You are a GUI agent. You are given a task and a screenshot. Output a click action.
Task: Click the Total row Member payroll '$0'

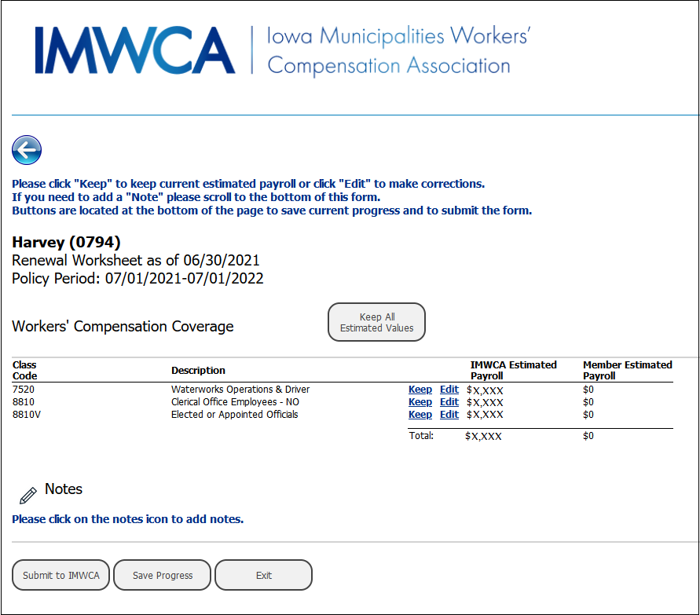click(588, 436)
